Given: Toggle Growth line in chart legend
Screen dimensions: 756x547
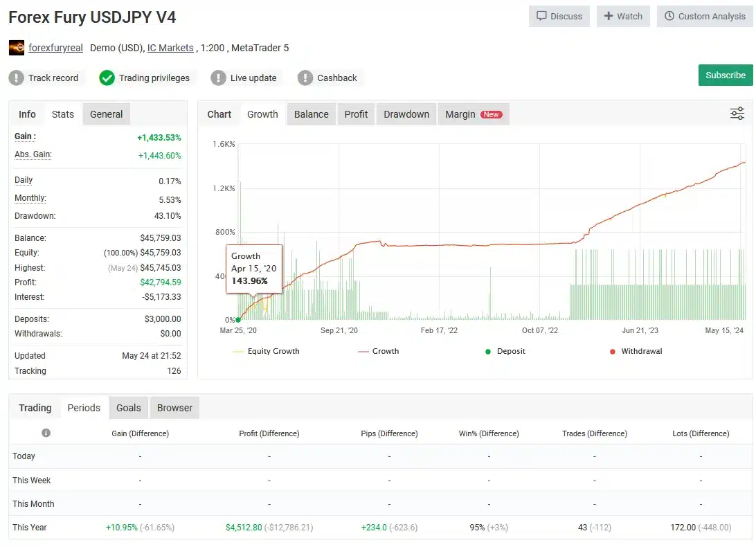Looking at the screenshot, I should (x=379, y=351).
